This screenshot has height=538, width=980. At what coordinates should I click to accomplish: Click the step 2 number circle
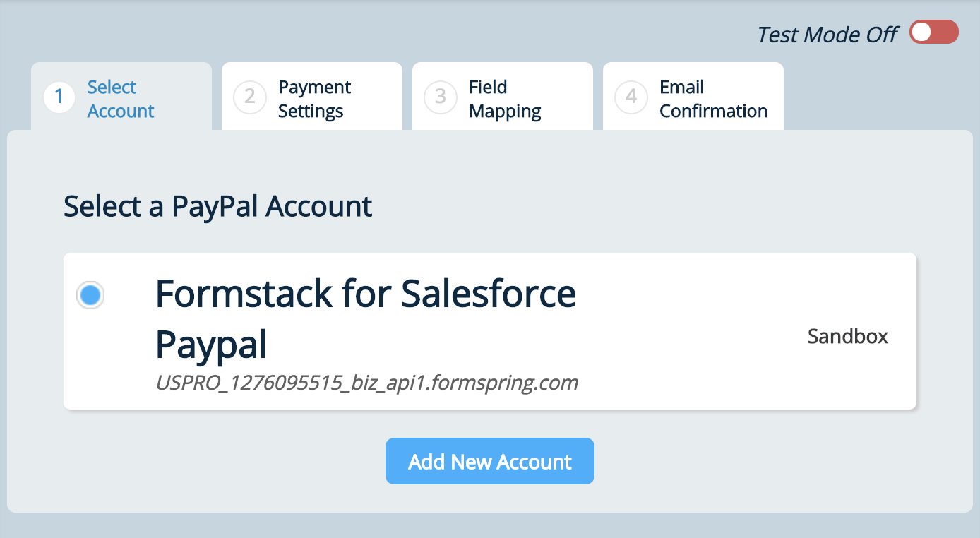249,97
